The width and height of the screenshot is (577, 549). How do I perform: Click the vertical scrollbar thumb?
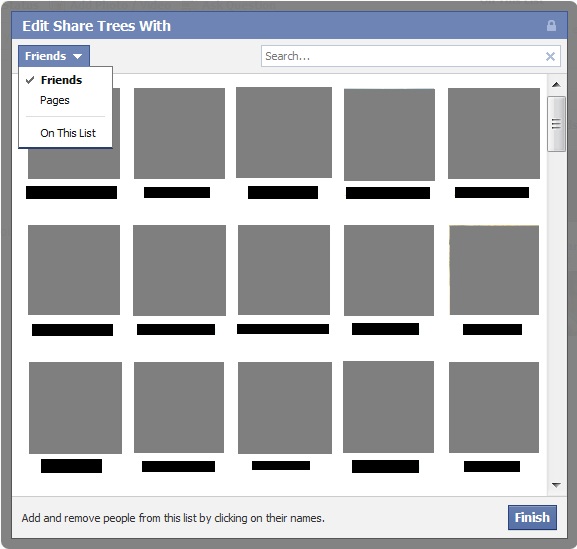click(x=556, y=124)
